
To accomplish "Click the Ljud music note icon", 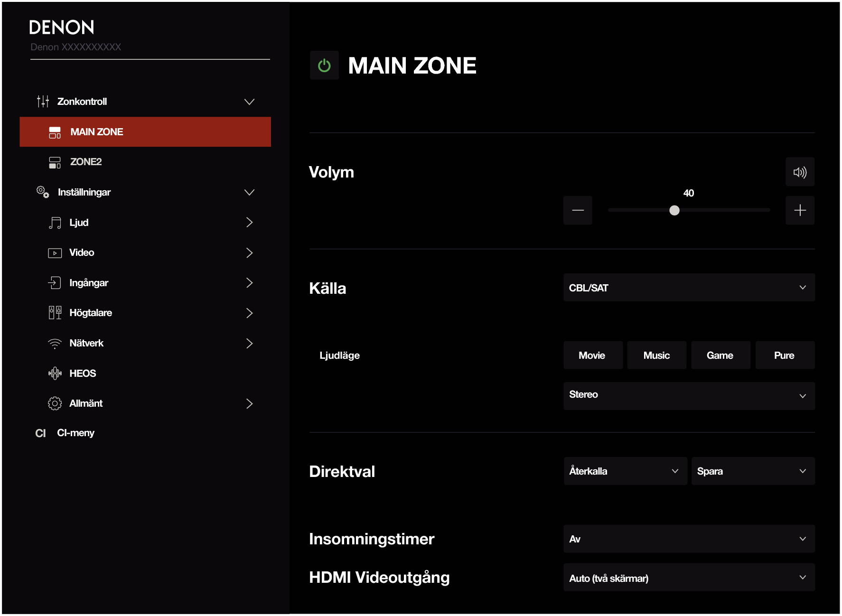I will [x=55, y=223].
